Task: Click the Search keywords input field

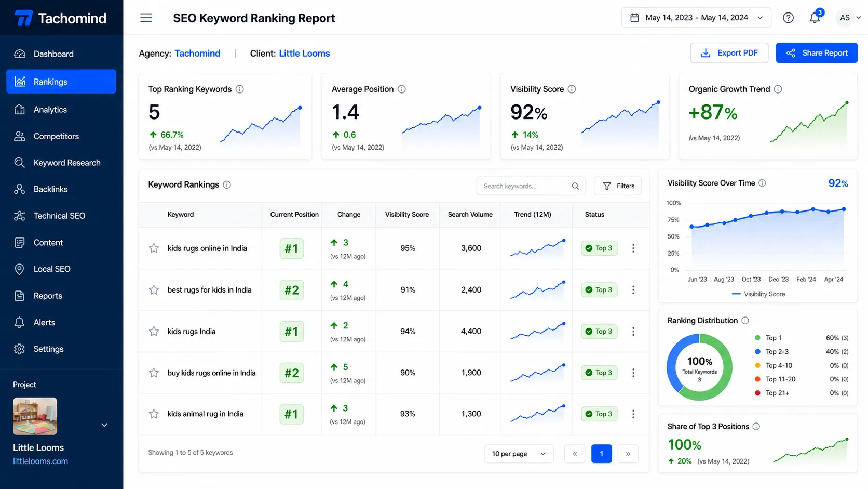Action: [531, 186]
